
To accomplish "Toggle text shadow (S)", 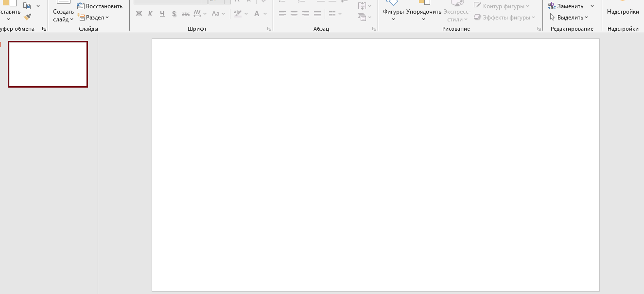I will (x=174, y=14).
